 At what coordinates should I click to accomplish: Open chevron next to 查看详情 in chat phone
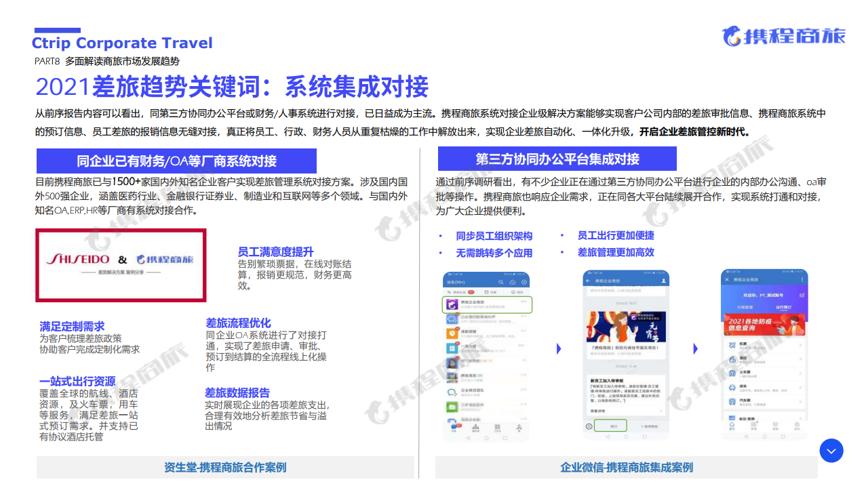tap(661, 411)
